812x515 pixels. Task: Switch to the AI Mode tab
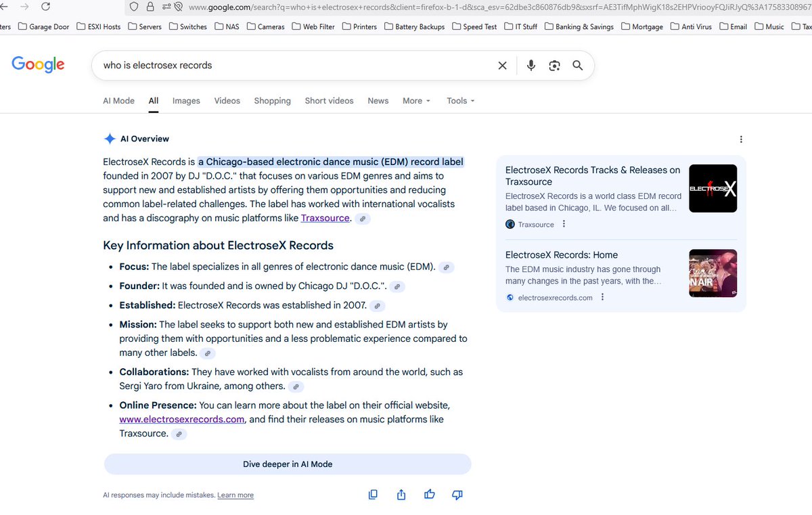118,101
